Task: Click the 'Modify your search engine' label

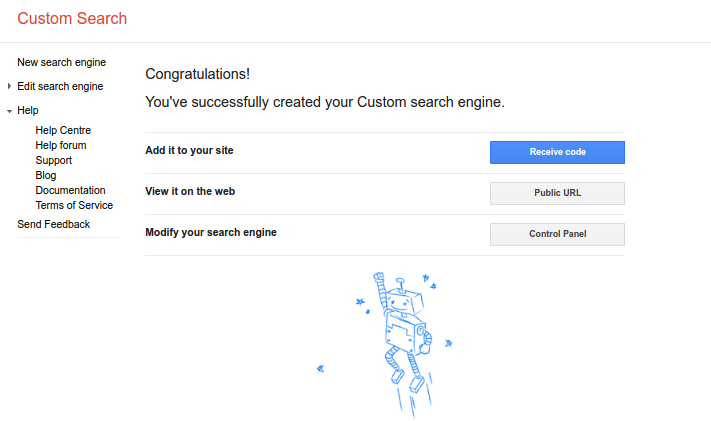Action: pyautogui.click(x=210, y=232)
